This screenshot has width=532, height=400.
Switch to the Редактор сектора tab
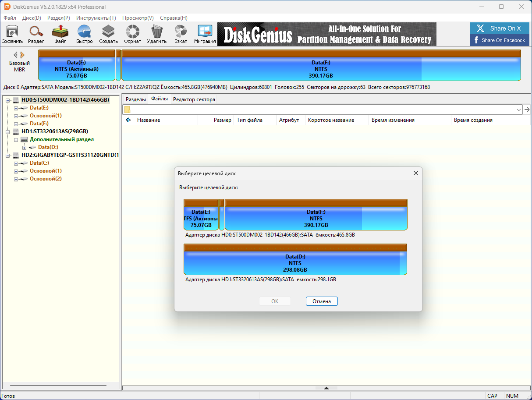[x=194, y=99]
